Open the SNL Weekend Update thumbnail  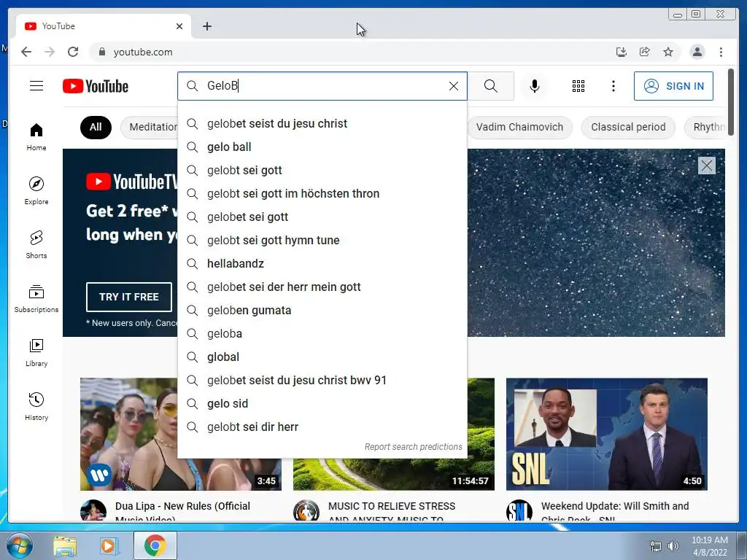606,434
